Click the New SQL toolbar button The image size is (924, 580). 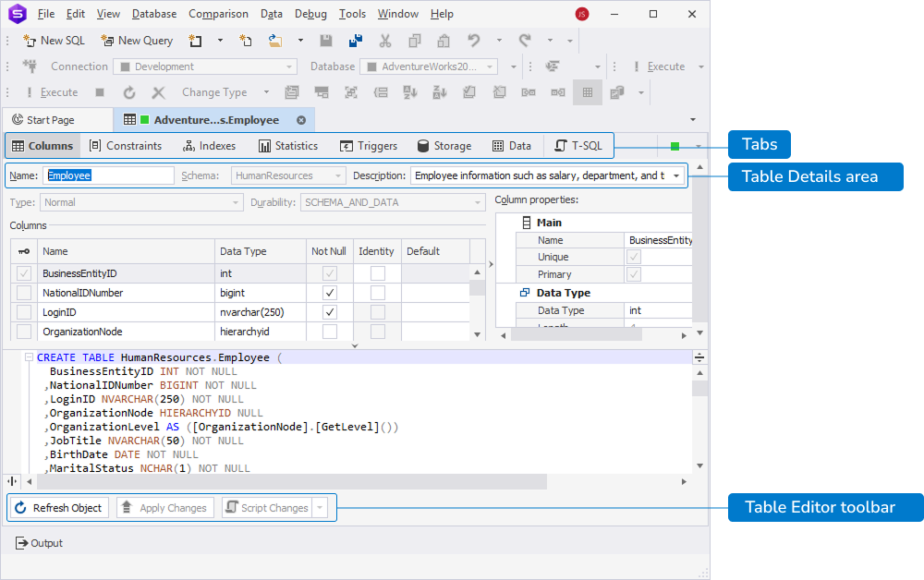click(54, 41)
